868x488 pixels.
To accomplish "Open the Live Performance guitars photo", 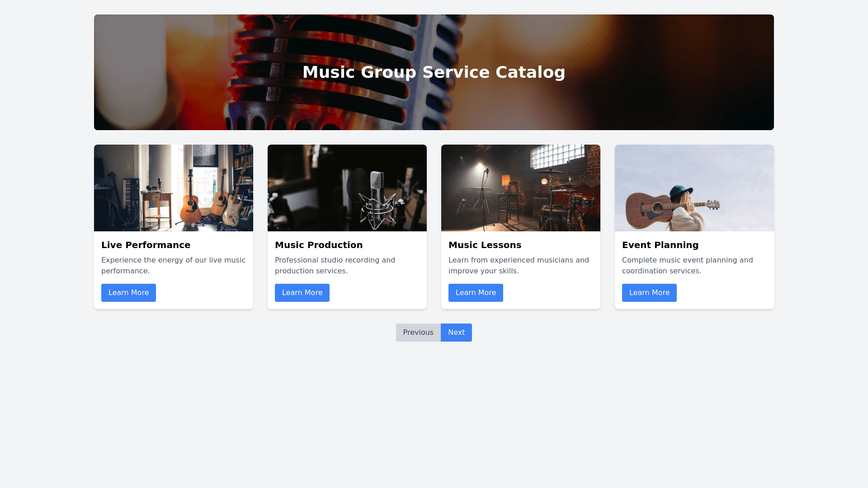I will [174, 188].
